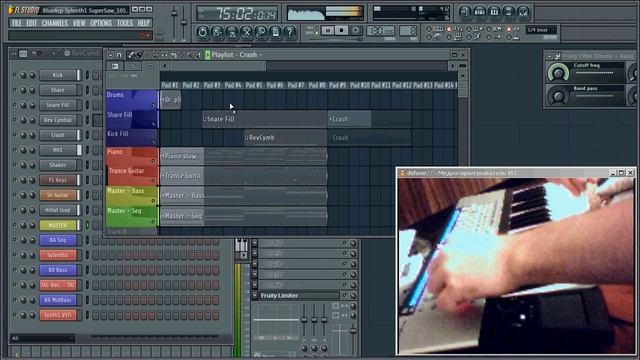Click the first step of BA Seq channel
640x360 pixels.
pos(95,240)
